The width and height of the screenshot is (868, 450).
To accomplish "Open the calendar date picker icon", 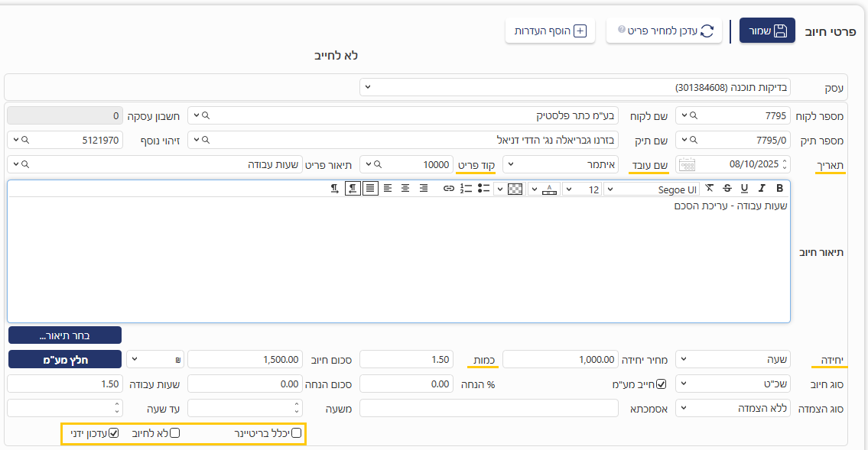I will click(687, 164).
